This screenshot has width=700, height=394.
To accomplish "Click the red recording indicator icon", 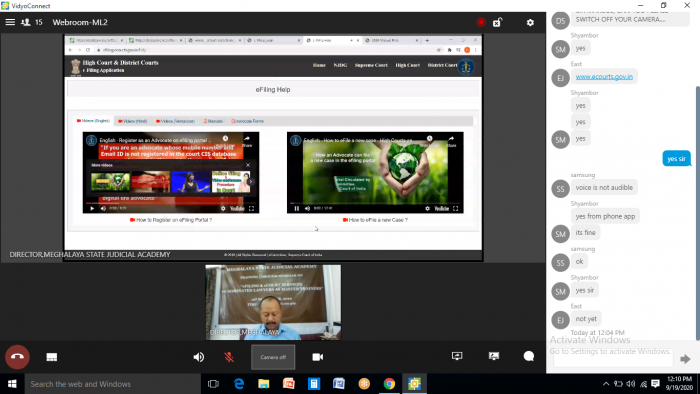I will tap(481, 22).
